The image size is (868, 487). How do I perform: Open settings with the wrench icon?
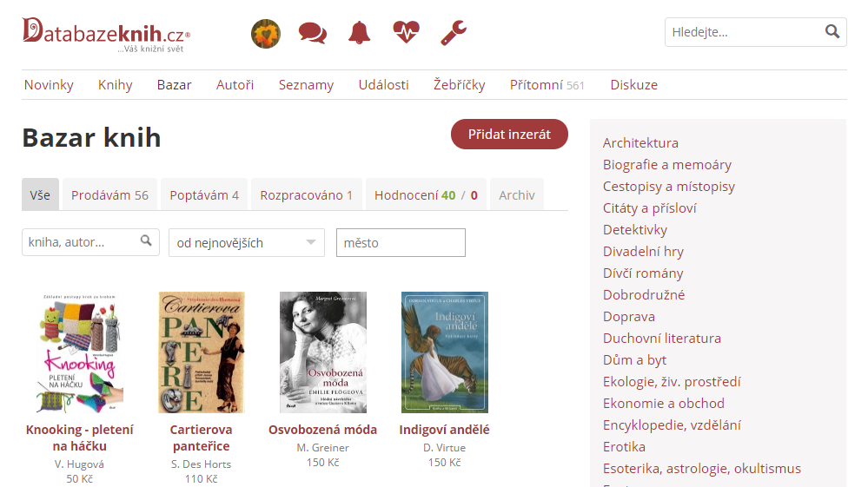pyautogui.click(x=453, y=34)
